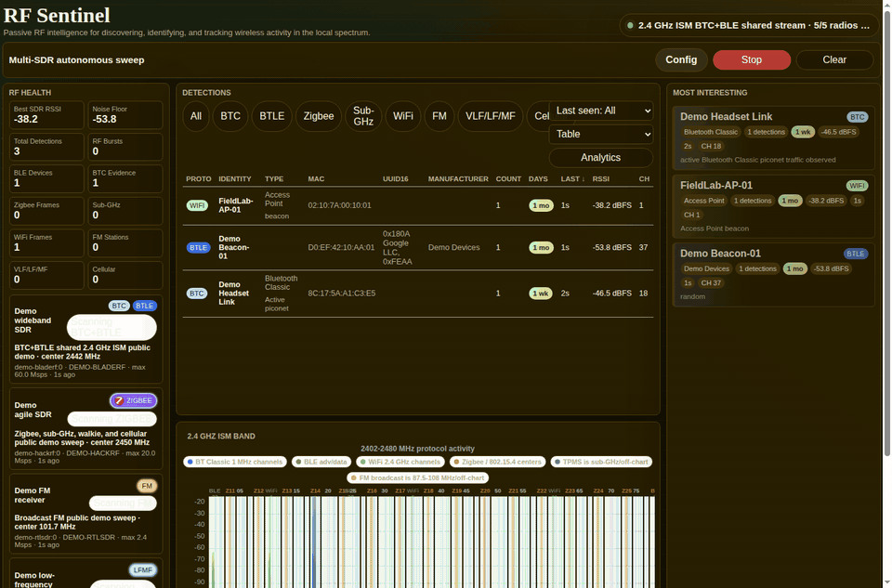
Task: Open the Last seen: All dropdown
Action: pos(601,111)
